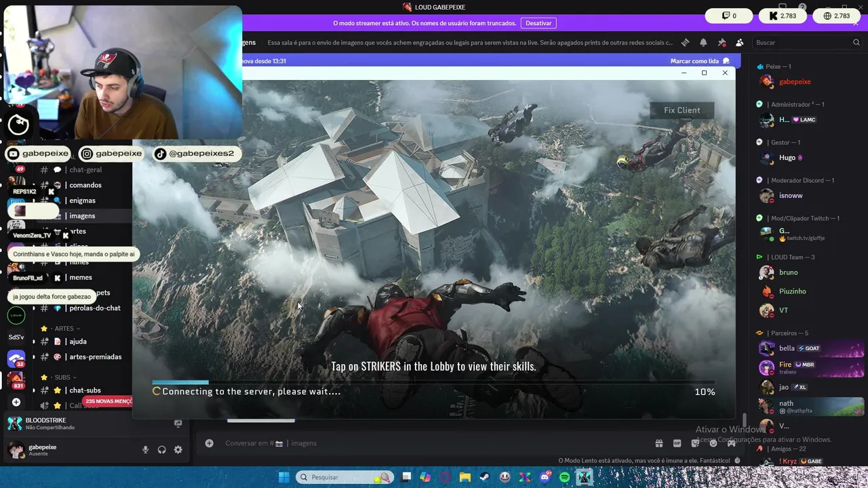Open notification settings bell icon
868x488 pixels.
pyautogui.click(x=703, y=42)
